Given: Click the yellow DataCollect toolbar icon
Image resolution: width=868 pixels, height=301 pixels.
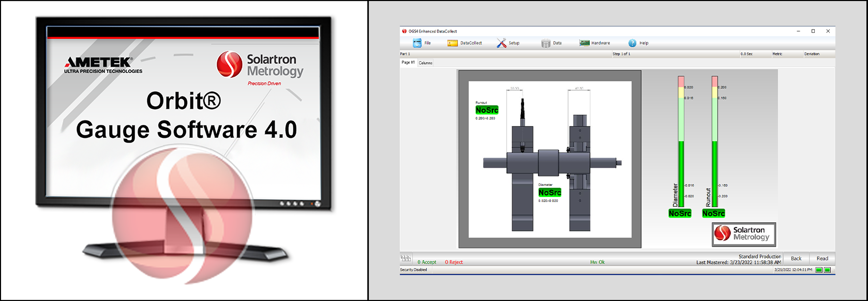Looking at the screenshot, I should tap(452, 43).
